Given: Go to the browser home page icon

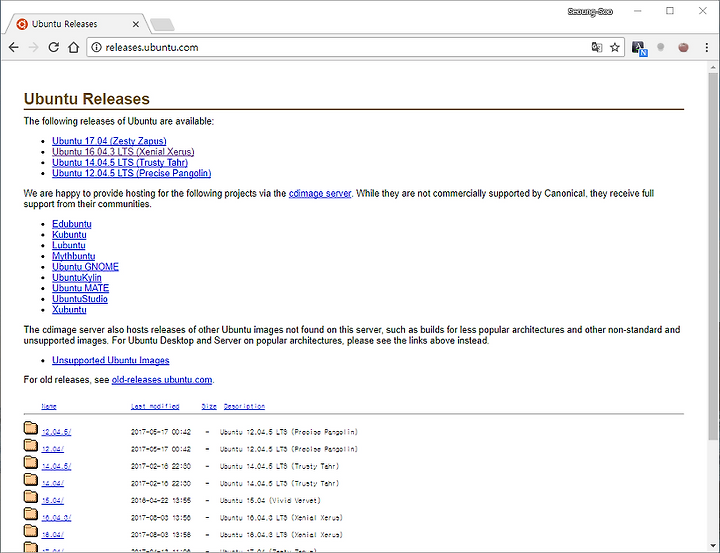Looking at the screenshot, I should pos(73,47).
